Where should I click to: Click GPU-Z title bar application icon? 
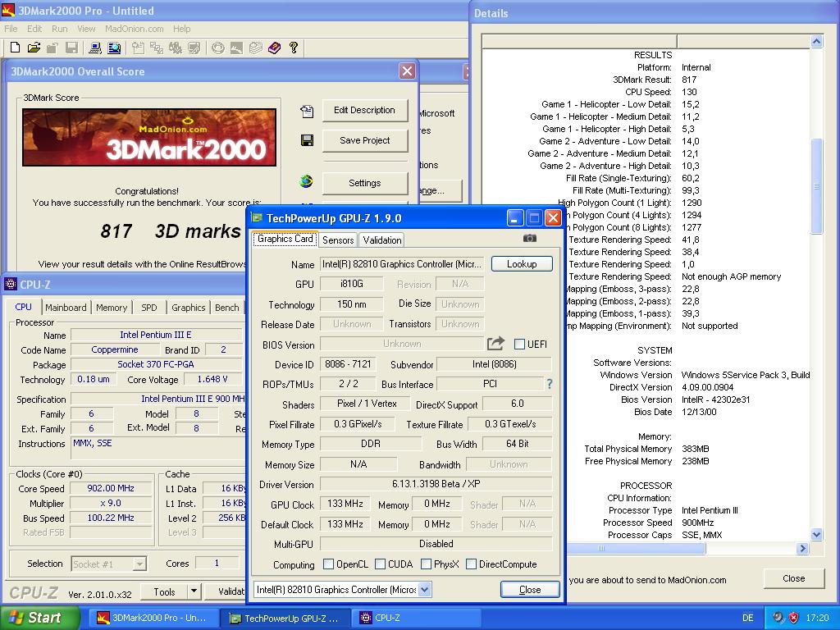coord(257,217)
